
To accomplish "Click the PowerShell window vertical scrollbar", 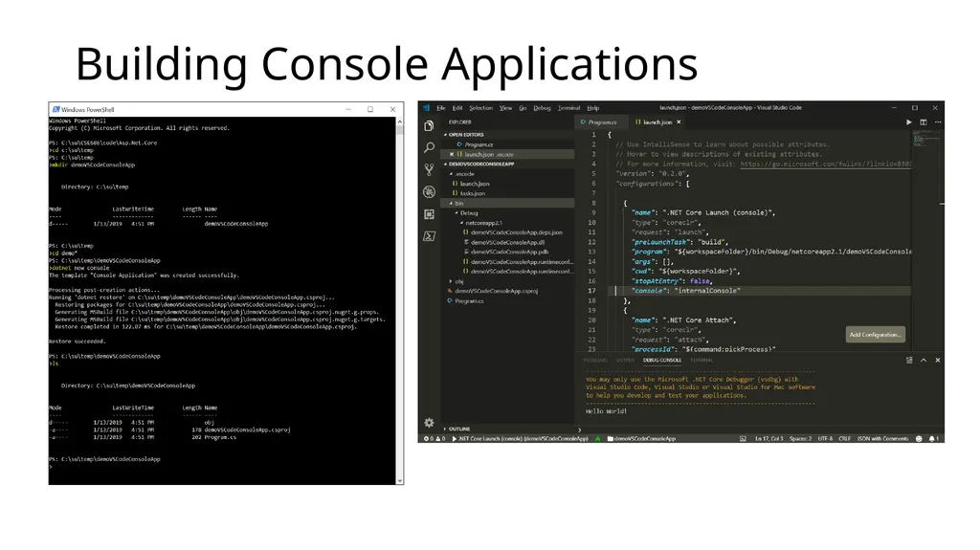I will tap(399, 300).
